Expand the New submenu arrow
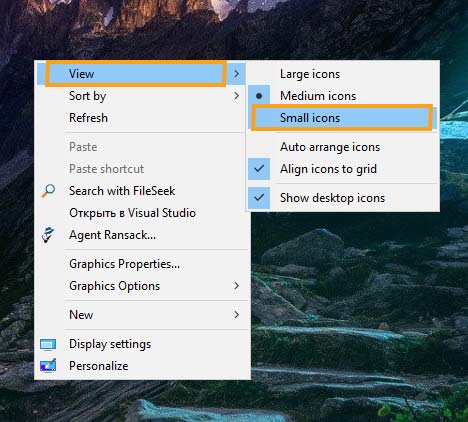Screen dimensions: 468x422 [x=236, y=315]
